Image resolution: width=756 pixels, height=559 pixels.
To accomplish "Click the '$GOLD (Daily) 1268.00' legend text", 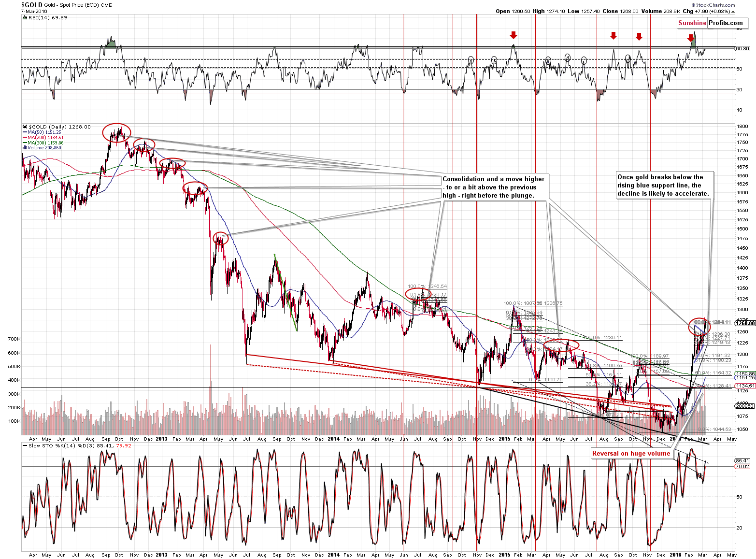I will click(59, 127).
